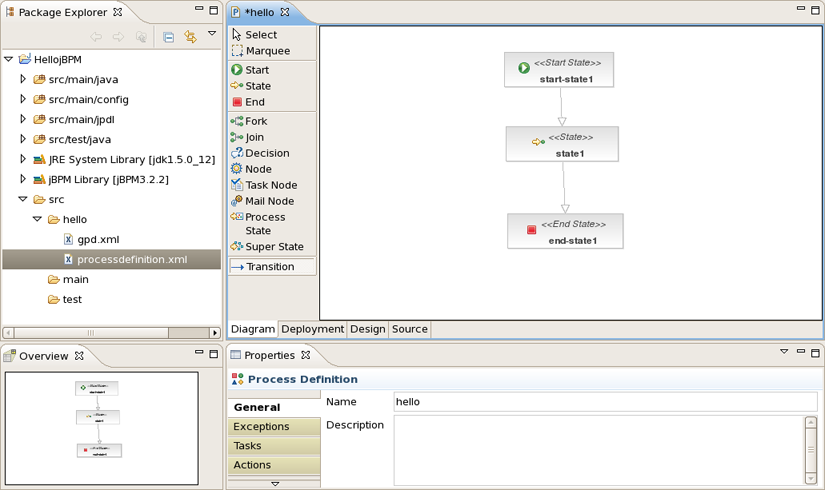Image resolution: width=825 pixels, height=490 pixels.
Task: Activate the Marquee selection tool
Action: 267,50
